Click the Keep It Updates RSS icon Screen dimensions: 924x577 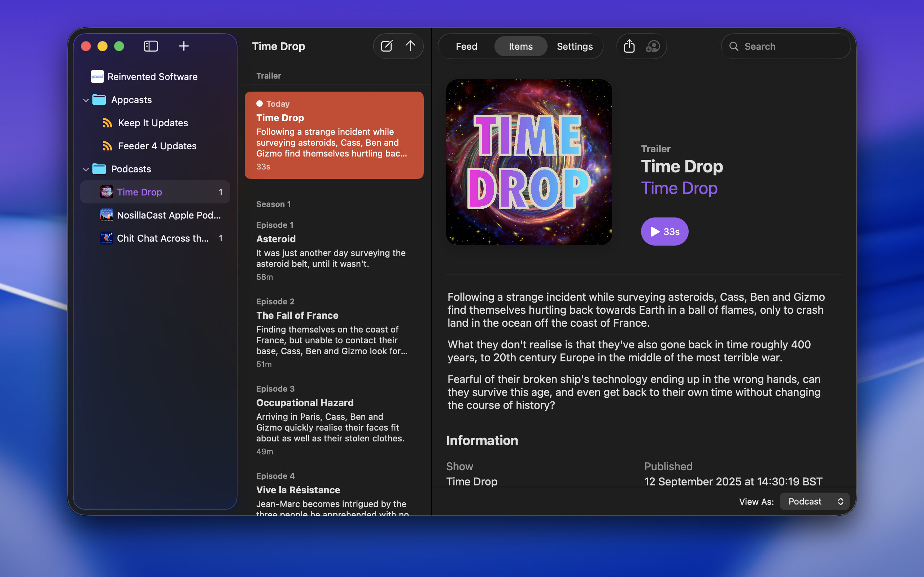107,123
